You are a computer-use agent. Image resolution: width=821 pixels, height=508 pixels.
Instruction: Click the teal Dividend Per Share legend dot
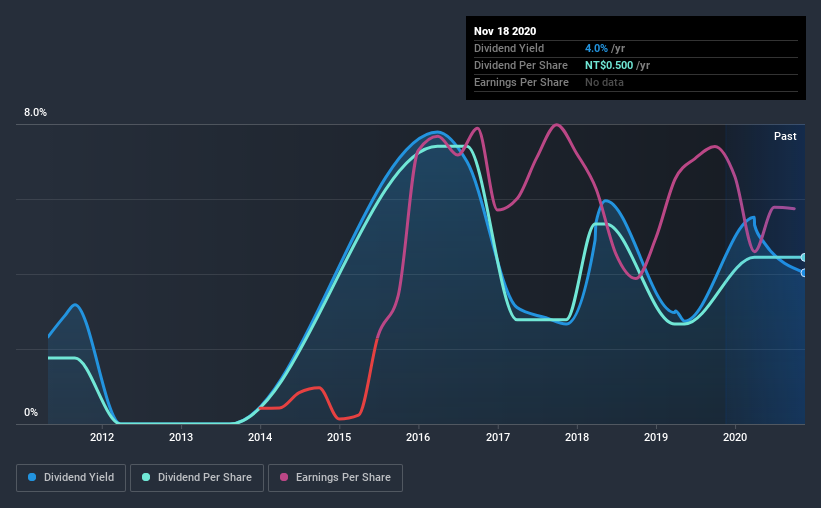146,477
